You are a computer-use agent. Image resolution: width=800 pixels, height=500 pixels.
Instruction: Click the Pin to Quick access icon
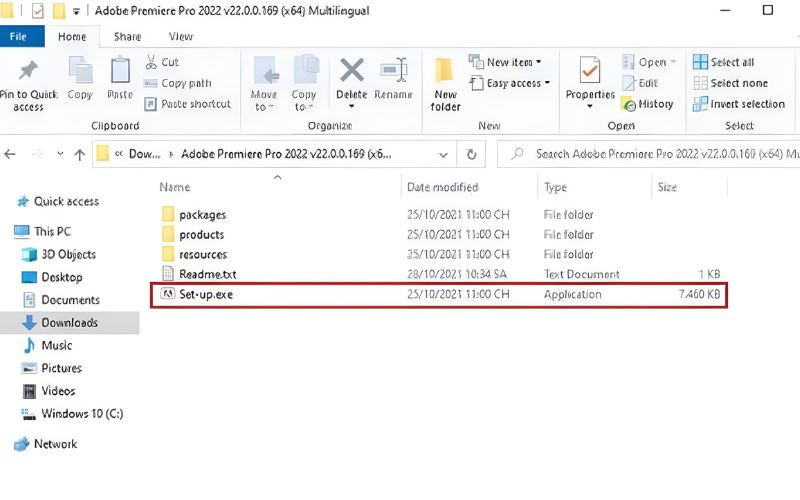(28, 71)
